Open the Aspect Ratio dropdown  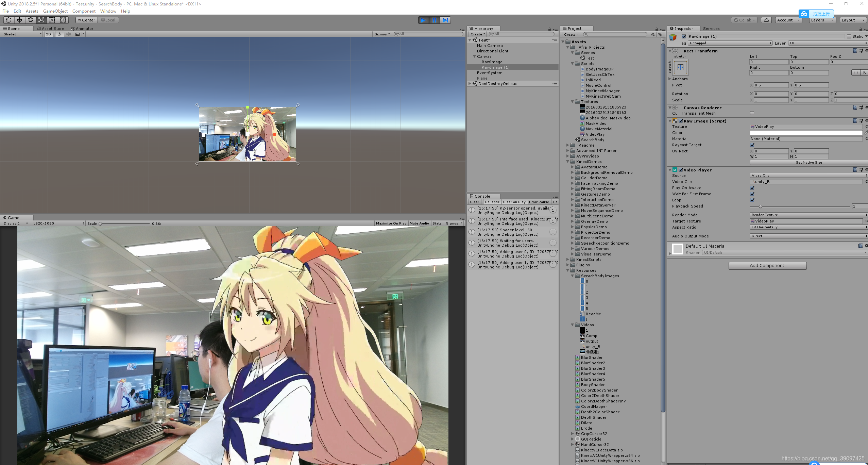coord(808,227)
